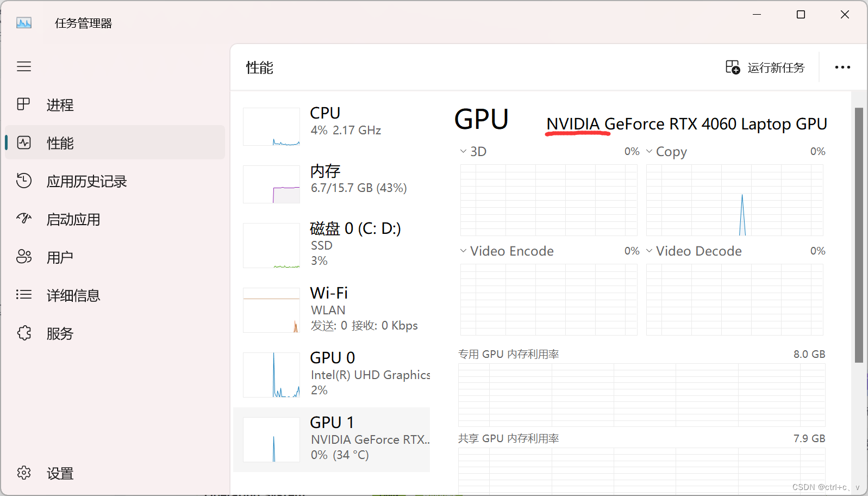Select the 服务 navigation item

point(115,333)
